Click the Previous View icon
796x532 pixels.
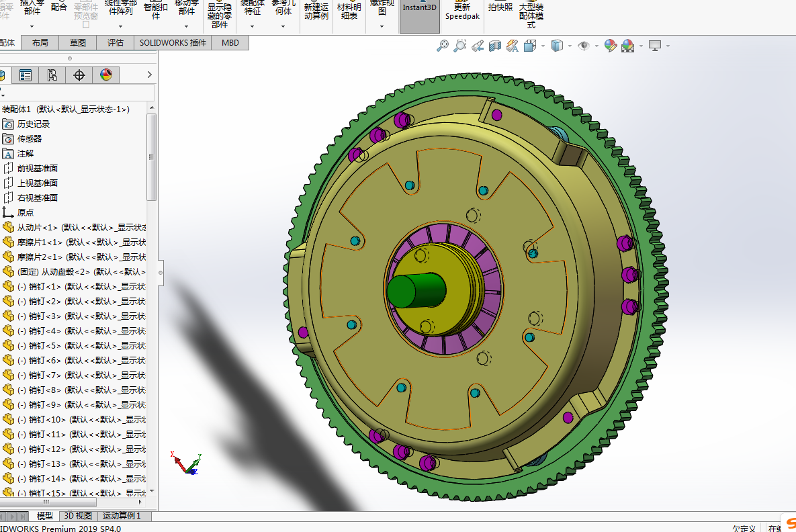[x=478, y=46]
